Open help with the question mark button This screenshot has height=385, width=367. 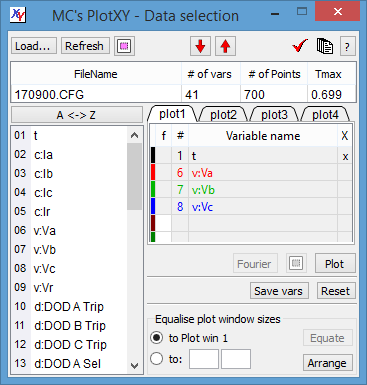point(347,46)
